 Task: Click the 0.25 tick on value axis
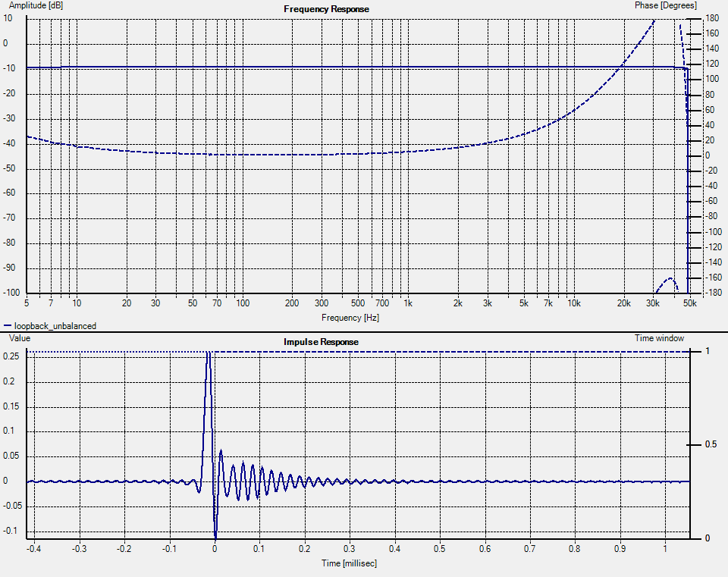(11, 356)
